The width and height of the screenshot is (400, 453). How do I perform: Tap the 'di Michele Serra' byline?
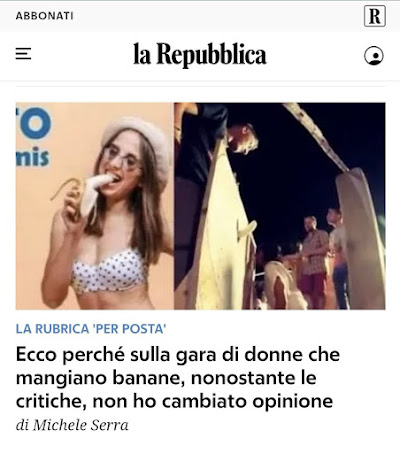(x=72, y=425)
